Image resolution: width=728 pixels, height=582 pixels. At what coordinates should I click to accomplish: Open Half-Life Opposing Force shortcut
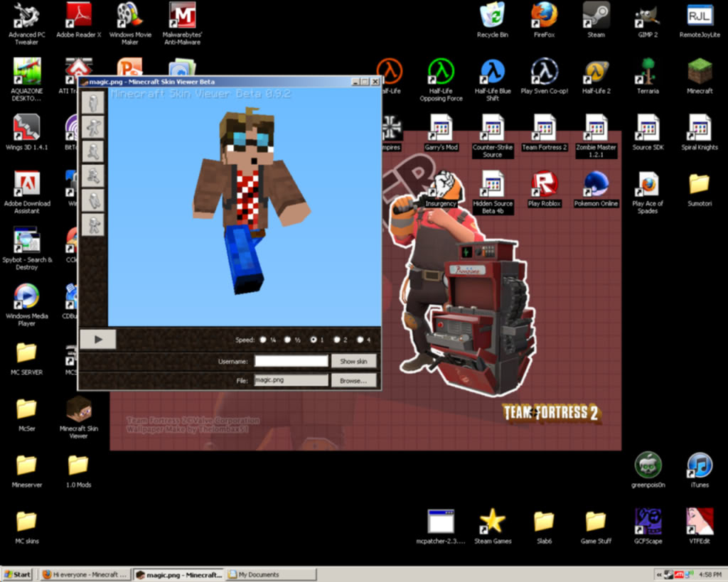[x=441, y=80]
